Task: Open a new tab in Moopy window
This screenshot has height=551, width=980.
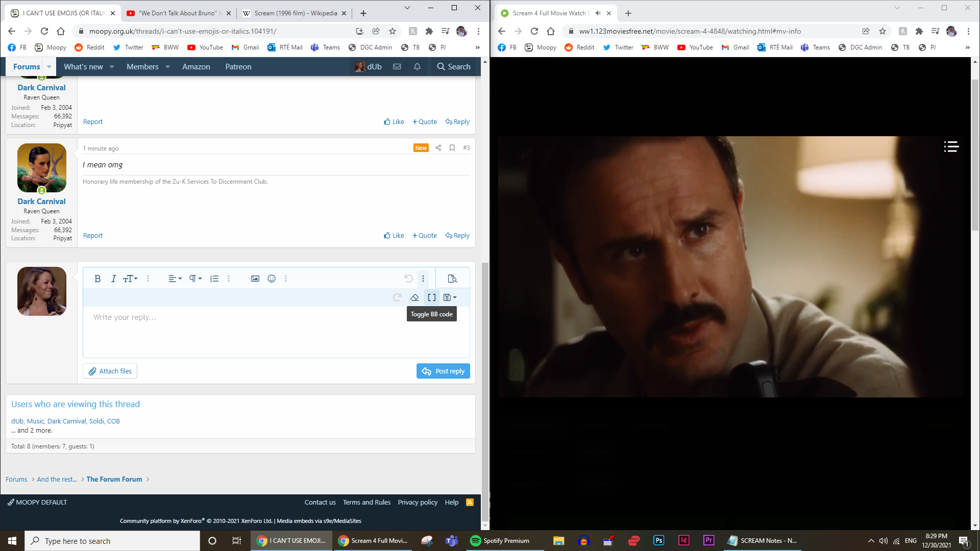Action: [363, 13]
